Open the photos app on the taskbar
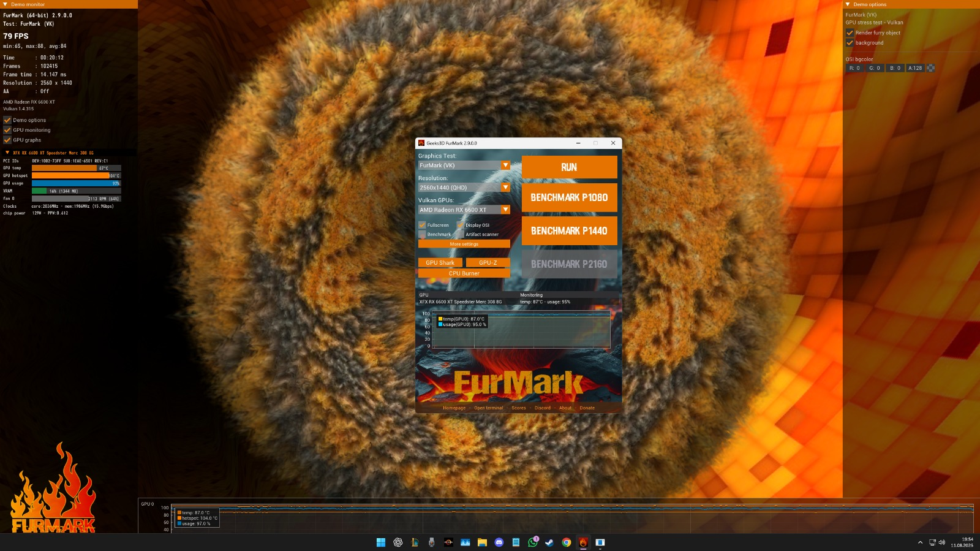This screenshot has width=980, height=551. point(466,542)
